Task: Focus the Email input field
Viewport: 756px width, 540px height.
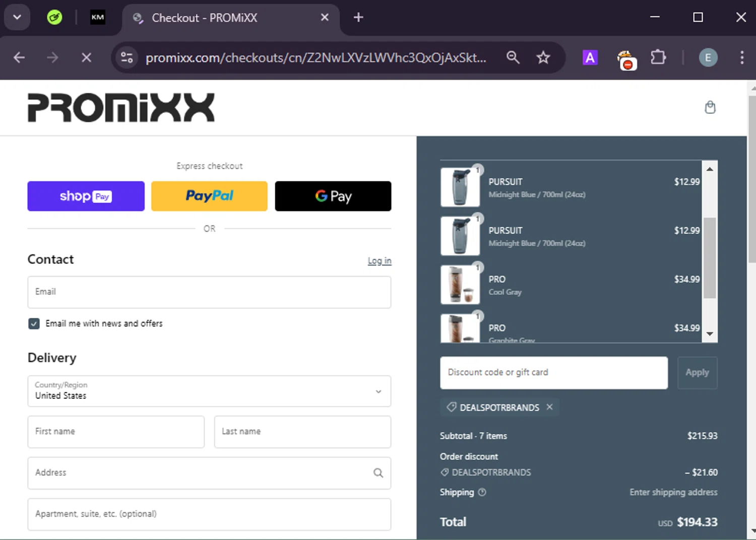Action: (209, 292)
